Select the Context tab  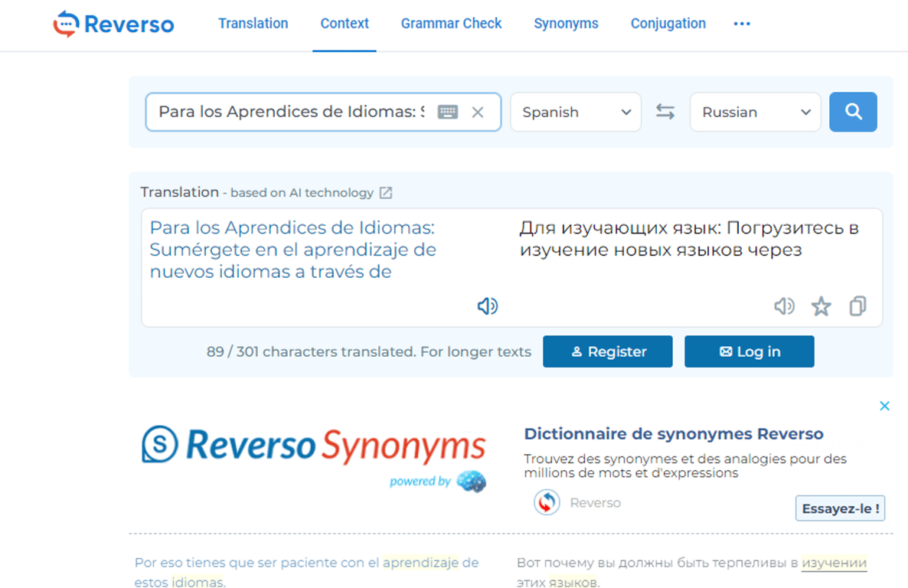pos(345,24)
